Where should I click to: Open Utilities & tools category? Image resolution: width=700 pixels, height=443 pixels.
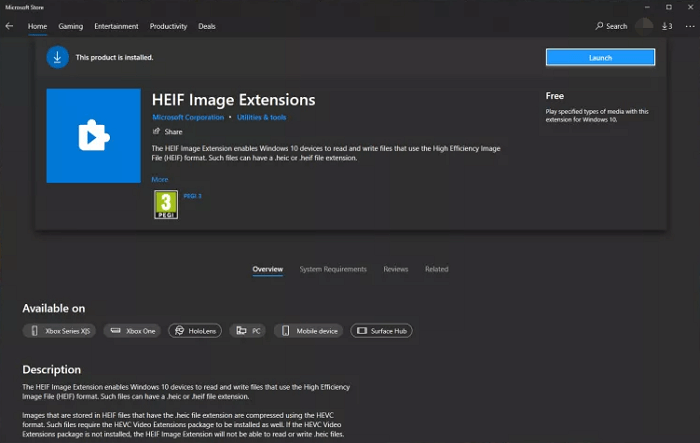(262, 117)
